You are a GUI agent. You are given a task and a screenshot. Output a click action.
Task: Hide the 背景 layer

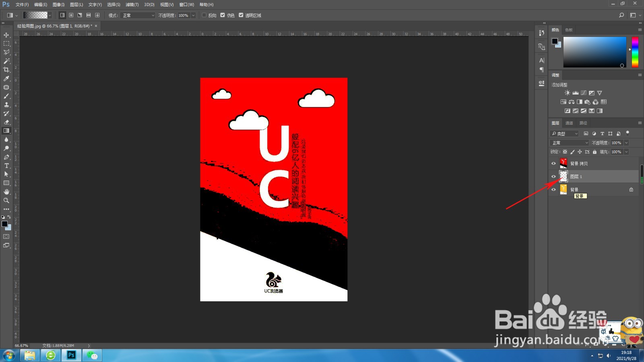pos(553,189)
